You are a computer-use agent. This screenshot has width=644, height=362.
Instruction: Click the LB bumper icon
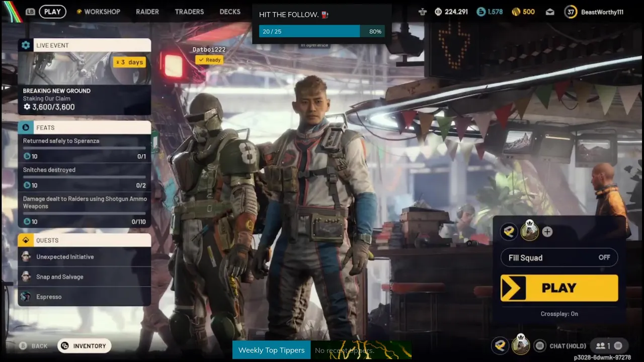tap(30, 12)
